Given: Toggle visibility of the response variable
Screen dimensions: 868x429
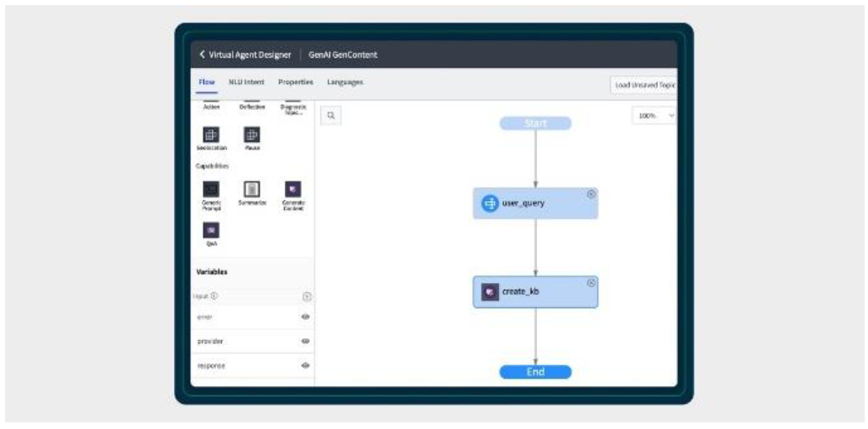Looking at the screenshot, I should [305, 365].
